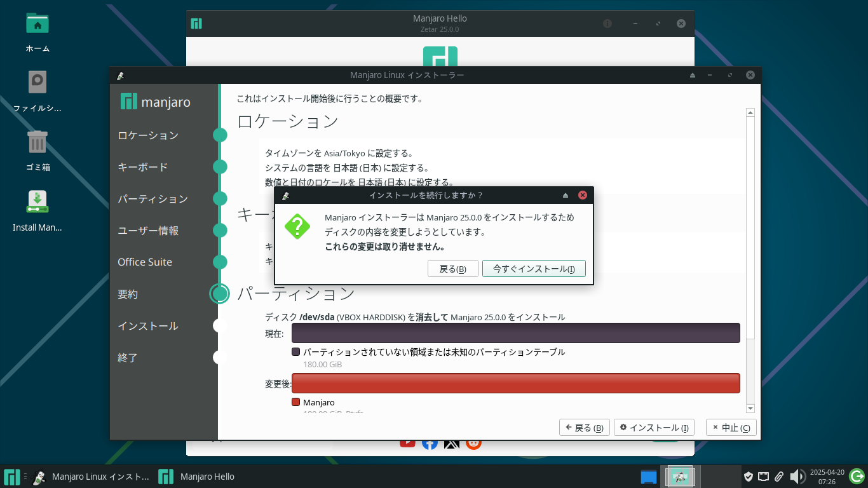Click the 180.00 GiB size under 現在
This screenshot has width=868, height=488.
point(322,365)
